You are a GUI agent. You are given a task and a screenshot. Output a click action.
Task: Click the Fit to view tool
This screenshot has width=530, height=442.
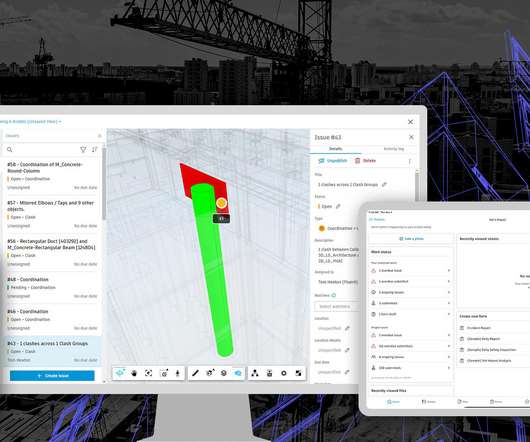pos(148,373)
